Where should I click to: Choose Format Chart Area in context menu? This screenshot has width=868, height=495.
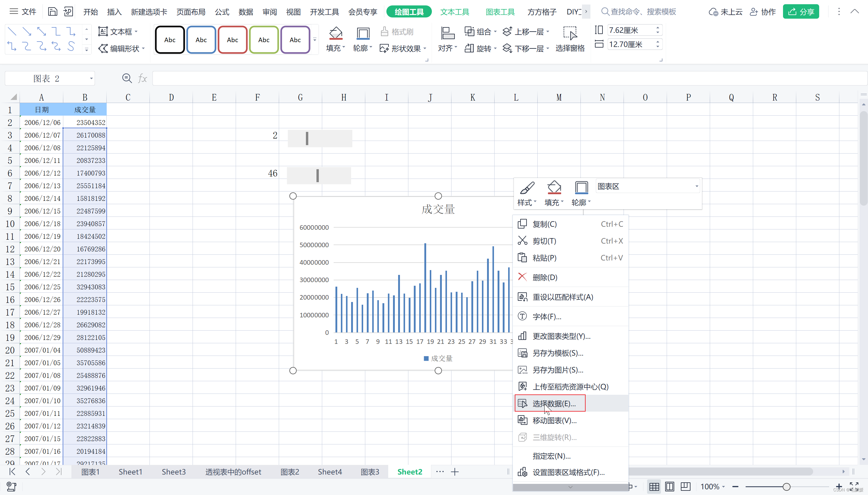[x=571, y=472]
